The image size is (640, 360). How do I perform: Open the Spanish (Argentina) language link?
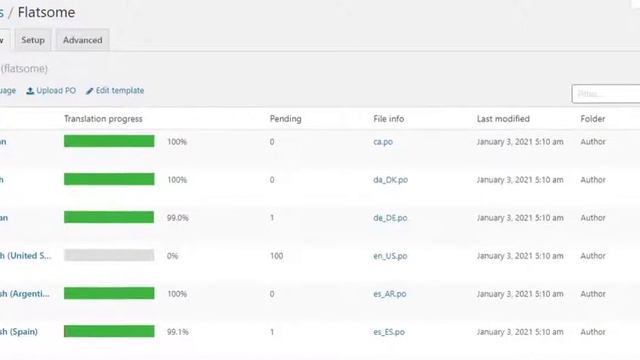[24, 293]
